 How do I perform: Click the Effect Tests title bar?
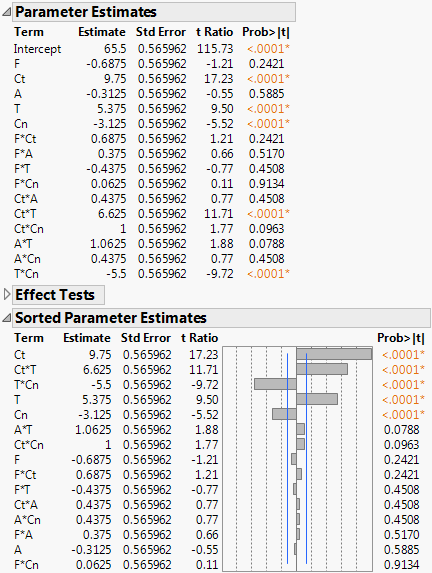point(58,295)
